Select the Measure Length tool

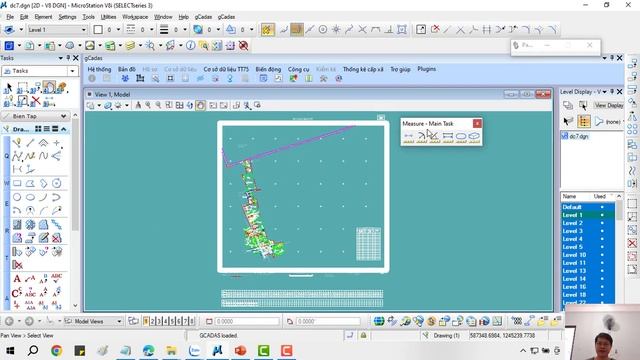448,137
